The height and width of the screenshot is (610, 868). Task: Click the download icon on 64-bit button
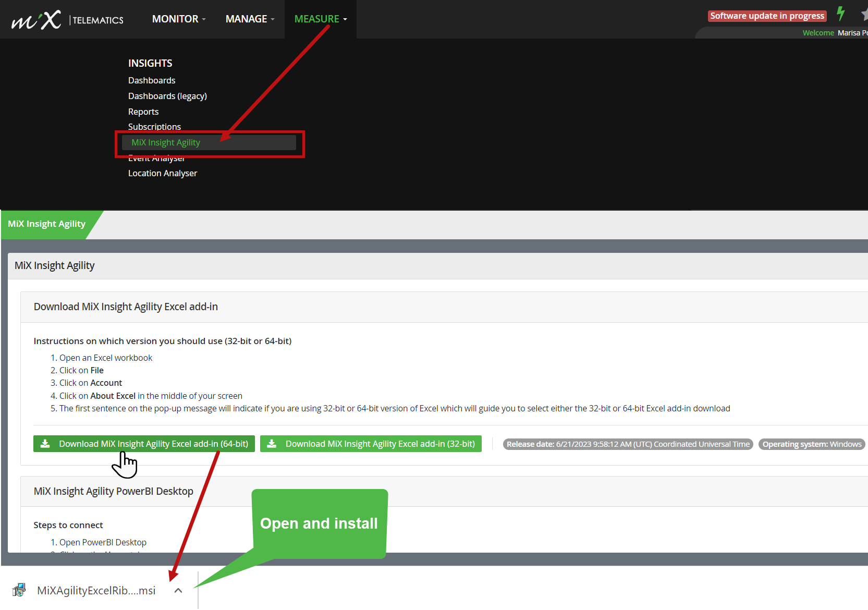click(45, 444)
